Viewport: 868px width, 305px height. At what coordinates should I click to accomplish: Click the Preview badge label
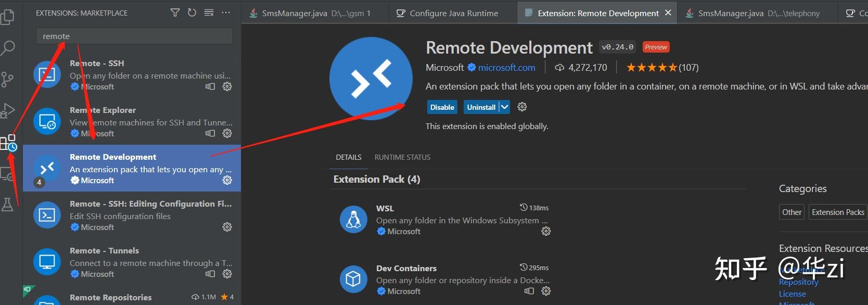coord(656,47)
